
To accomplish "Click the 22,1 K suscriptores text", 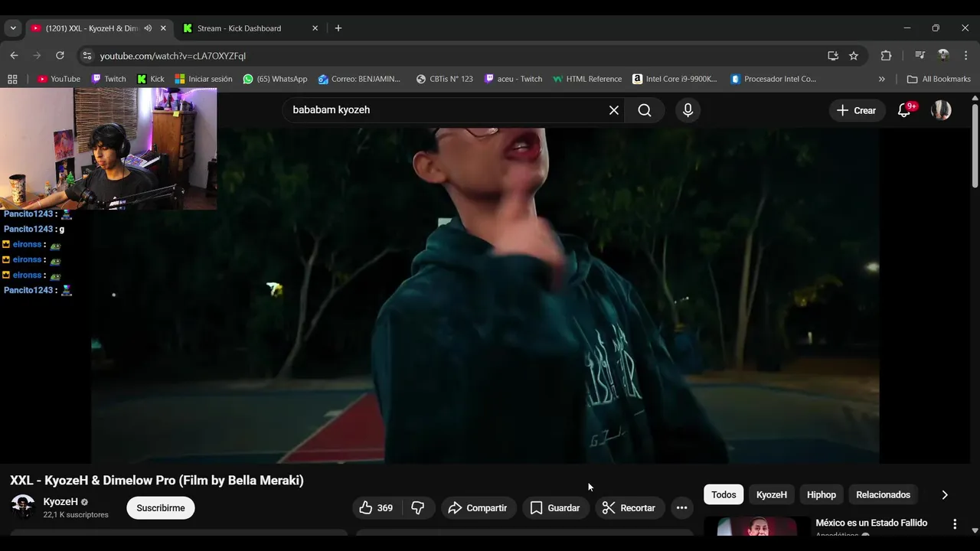I will pyautogui.click(x=76, y=515).
